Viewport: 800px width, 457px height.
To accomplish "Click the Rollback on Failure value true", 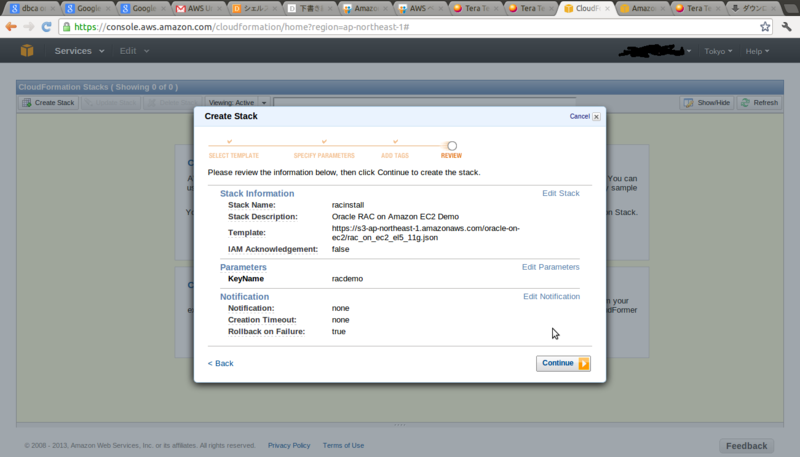I will (339, 332).
